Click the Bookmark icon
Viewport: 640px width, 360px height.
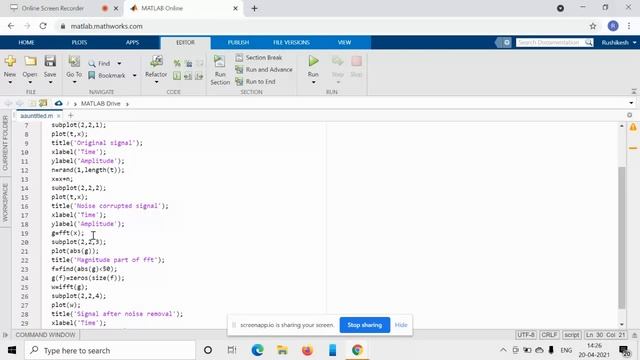92,75
